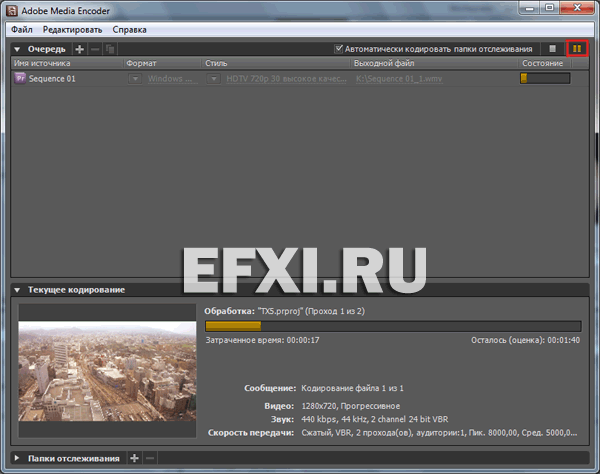Click the output file path K:\Sequence 01_1.wmv
Screen dimensions: 600x474
tap(397, 78)
